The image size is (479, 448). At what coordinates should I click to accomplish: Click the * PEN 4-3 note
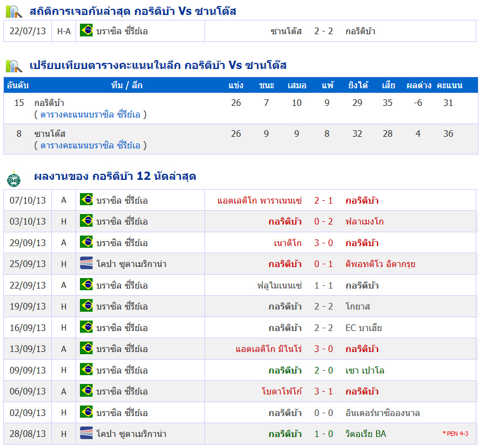point(455,434)
